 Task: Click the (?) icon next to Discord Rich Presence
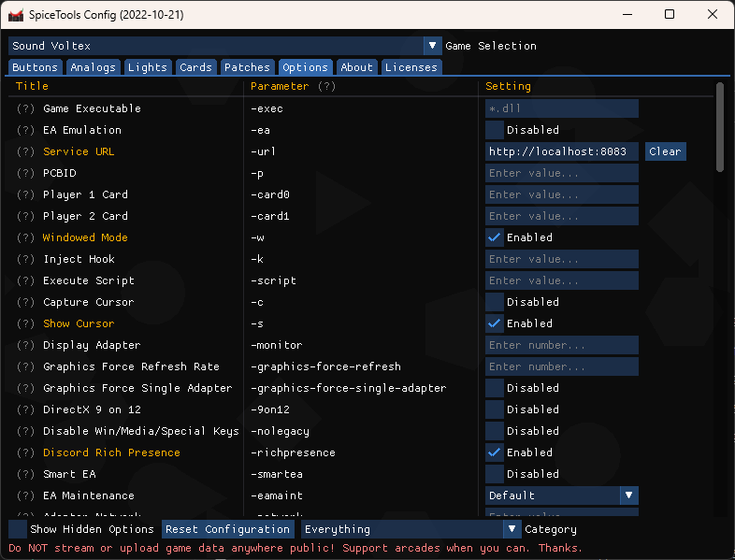25,452
